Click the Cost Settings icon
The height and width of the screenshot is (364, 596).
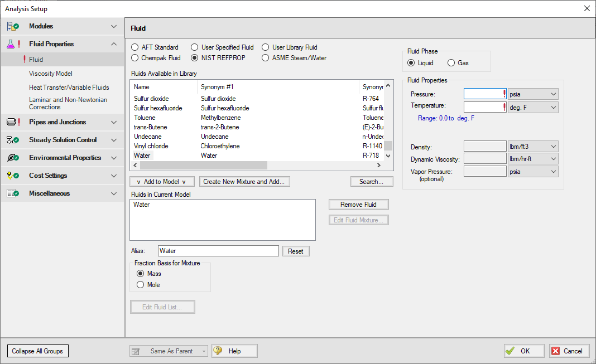tap(12, 176)
